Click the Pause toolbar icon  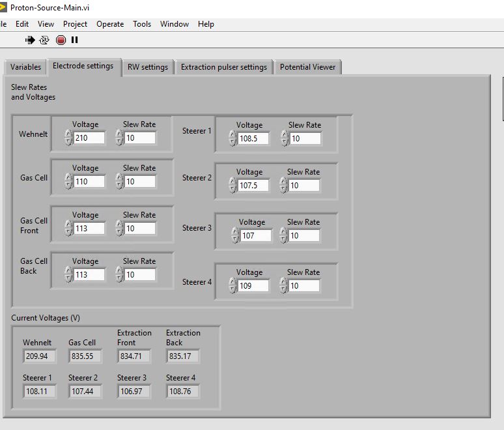click(x=75, y=40)
